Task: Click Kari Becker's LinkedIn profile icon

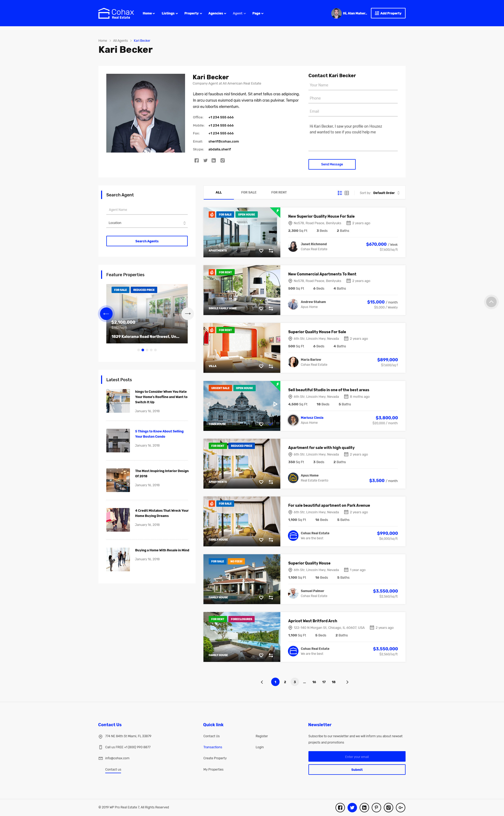Action: coord(214,160)
